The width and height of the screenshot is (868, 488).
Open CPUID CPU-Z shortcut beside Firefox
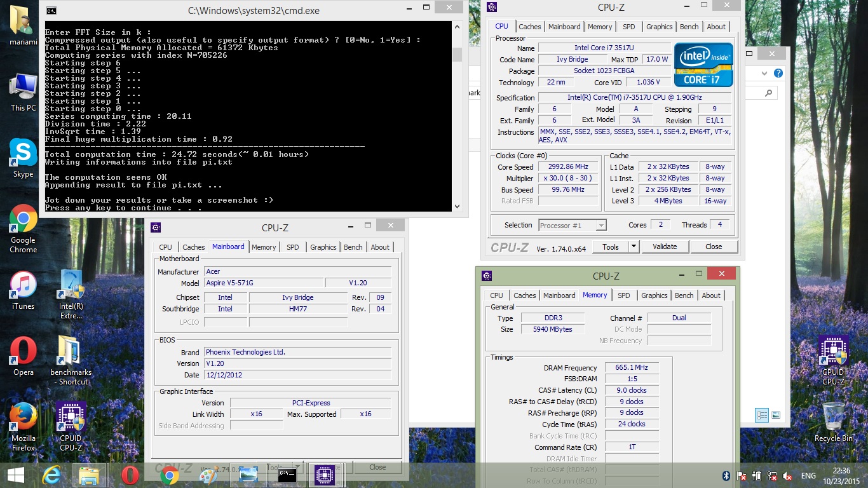[x=71, y=427]
